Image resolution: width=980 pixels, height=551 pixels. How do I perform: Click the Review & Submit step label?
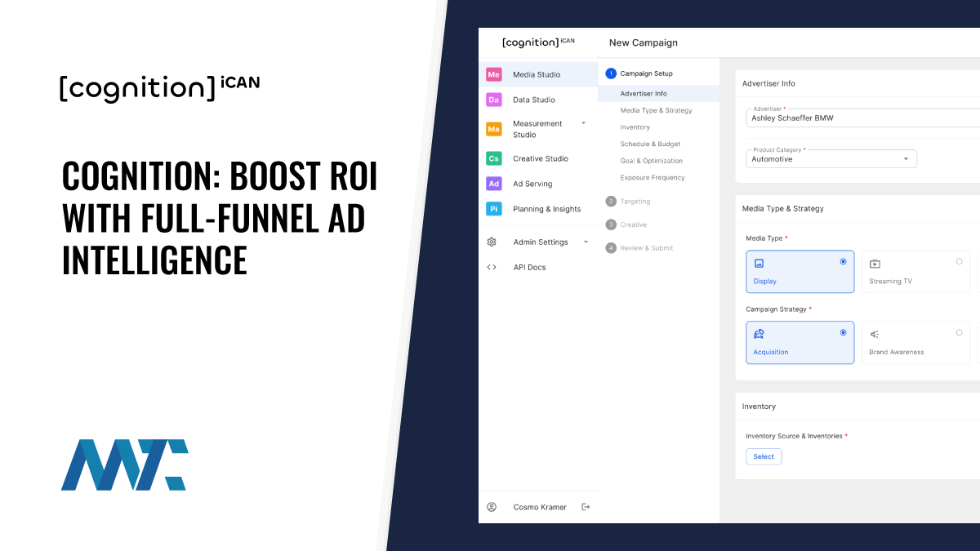647,248
